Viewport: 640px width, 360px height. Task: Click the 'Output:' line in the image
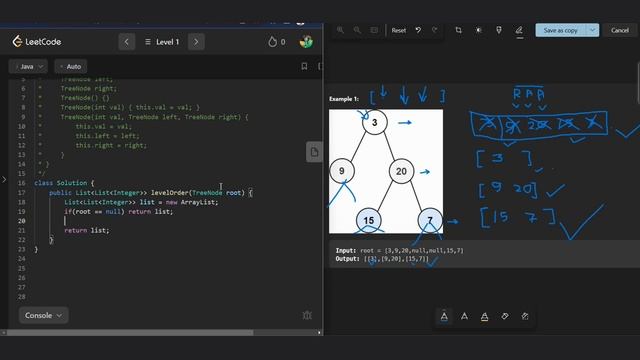(382, 259)
